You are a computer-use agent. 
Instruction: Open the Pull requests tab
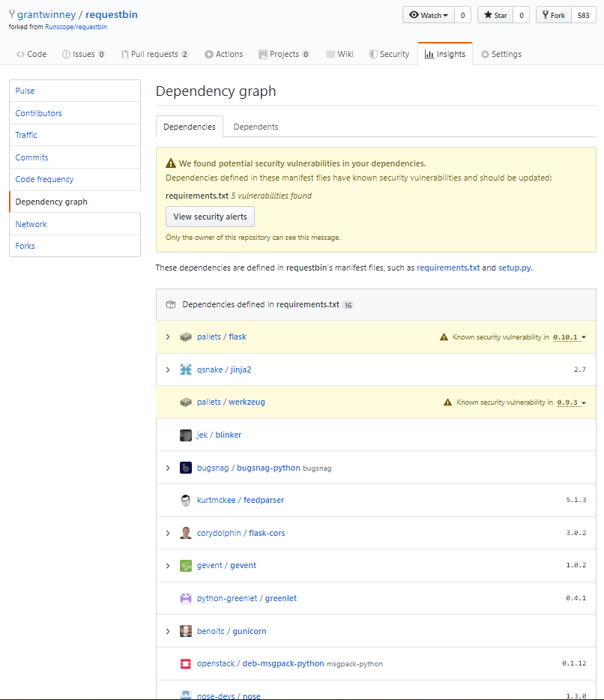click(154, 54)
